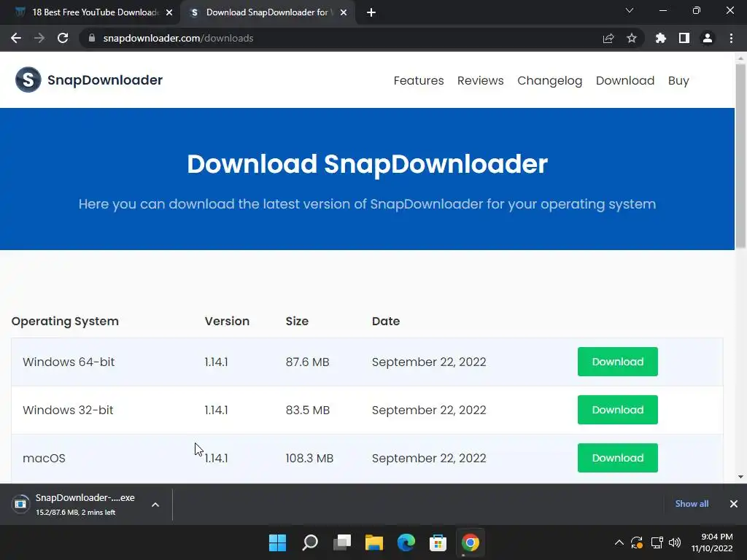The height and width of the screenshot is (560, 747).
Task: Open the Features page from the navigation
Action: pos(418,80)
